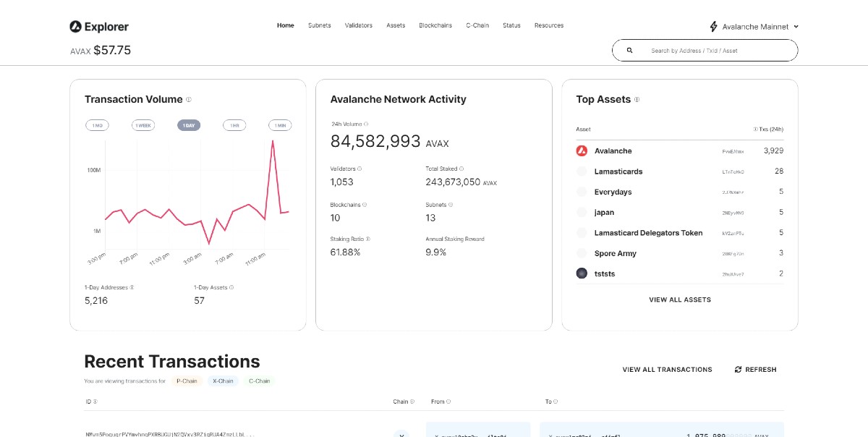
Task: Click the Spore Army asset icon
Action: 582,253
